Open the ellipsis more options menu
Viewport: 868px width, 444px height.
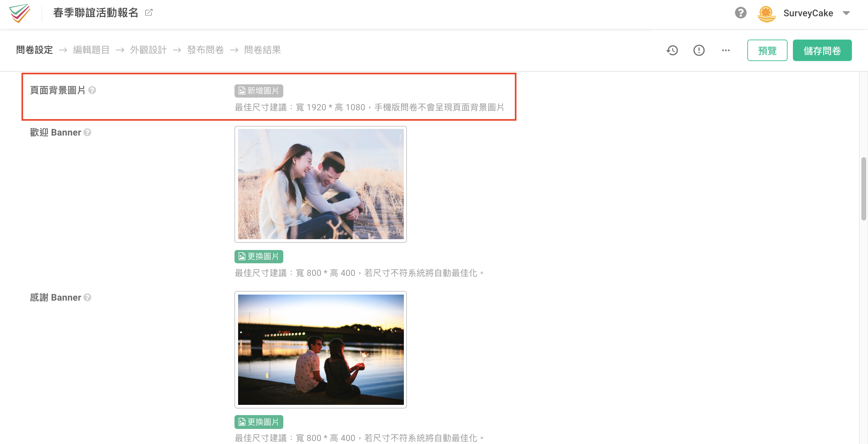[725, 50]
